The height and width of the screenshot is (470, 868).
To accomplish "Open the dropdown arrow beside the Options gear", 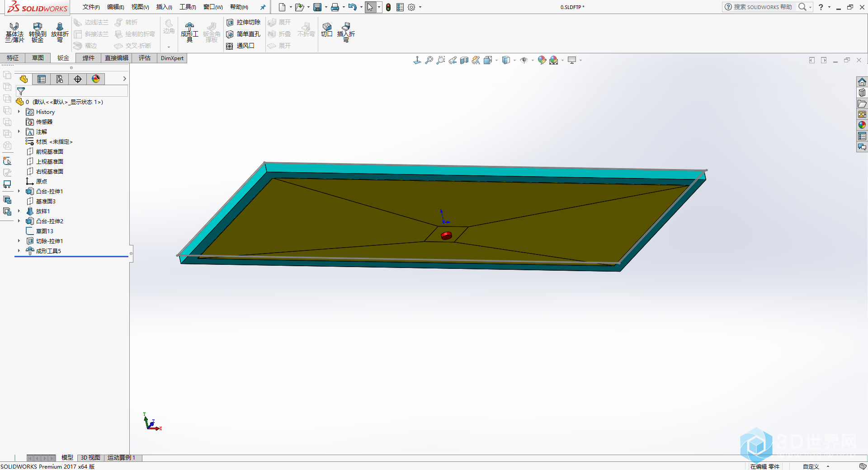I will (x=420, y=7).
